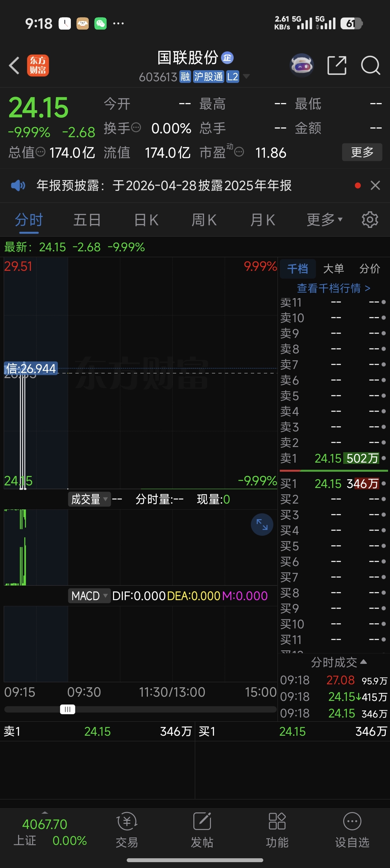This screenshot has height=868, width=390.
Task: Expand stock tags dropdown triangle
Action: tap(246, 76)
